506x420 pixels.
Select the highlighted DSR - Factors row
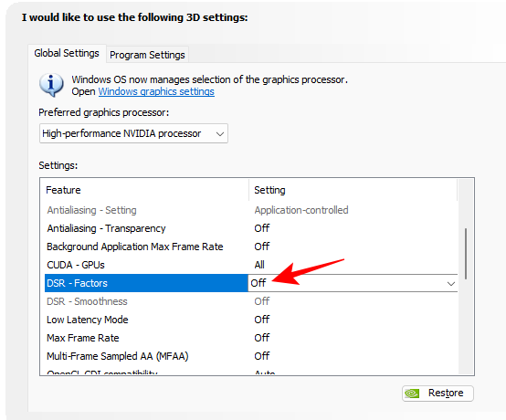[251, 283]
